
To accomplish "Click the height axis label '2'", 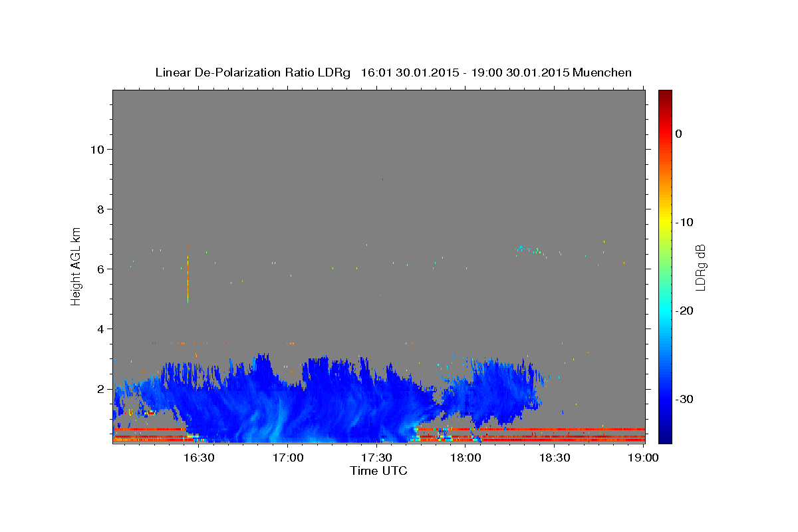I will 100,388.
